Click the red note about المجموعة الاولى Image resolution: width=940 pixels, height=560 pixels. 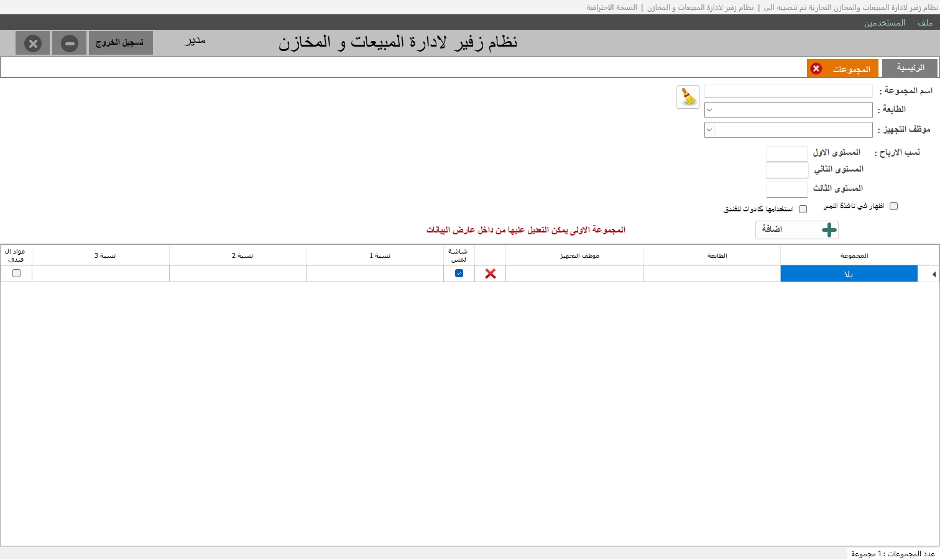(526, 230)
